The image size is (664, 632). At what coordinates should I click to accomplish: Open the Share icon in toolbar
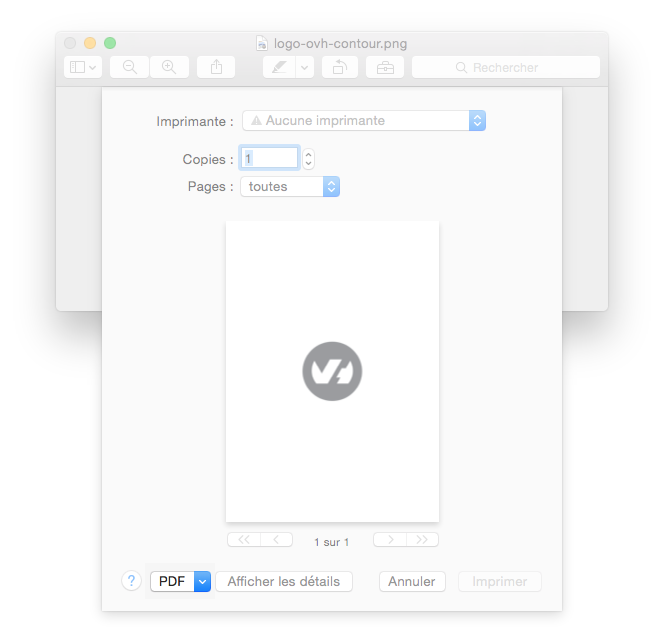pos(216,67)
